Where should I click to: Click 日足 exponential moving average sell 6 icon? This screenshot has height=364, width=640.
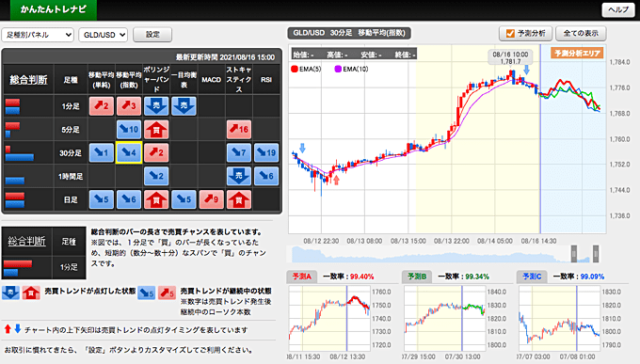(x=129, y=199)
